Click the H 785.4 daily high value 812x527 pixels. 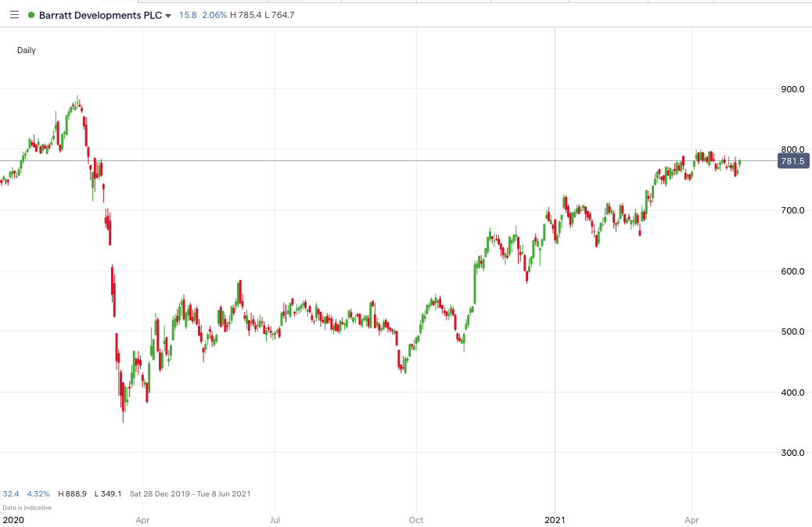pyautogui.click(x=246, y=14)
